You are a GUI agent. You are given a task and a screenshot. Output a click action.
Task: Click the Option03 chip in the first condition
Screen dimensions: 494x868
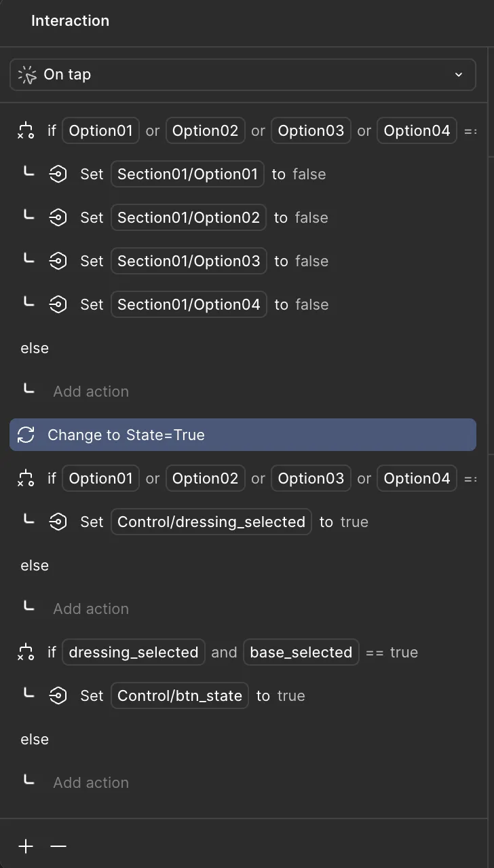[x=311, y=131]
